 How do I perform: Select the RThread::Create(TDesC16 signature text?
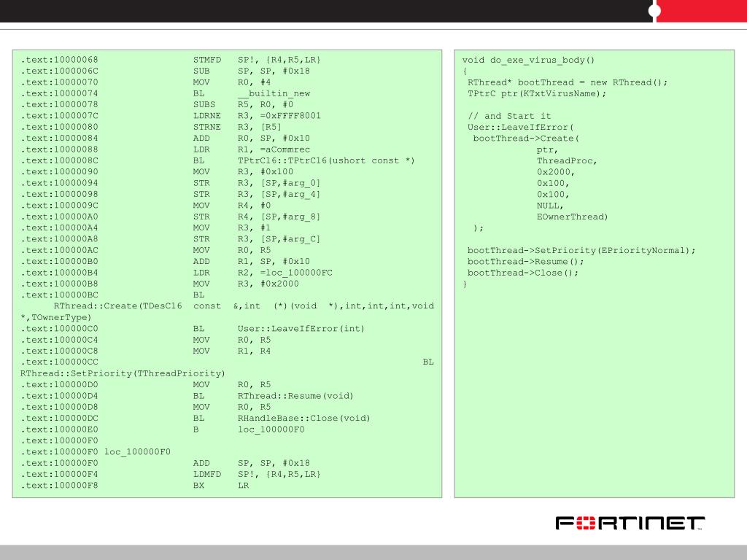[x=117, y=306]
